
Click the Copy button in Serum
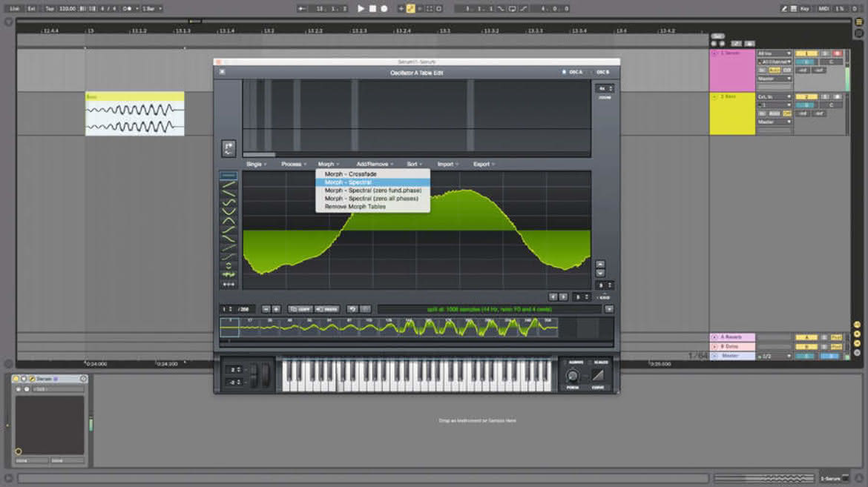[300, 309]
